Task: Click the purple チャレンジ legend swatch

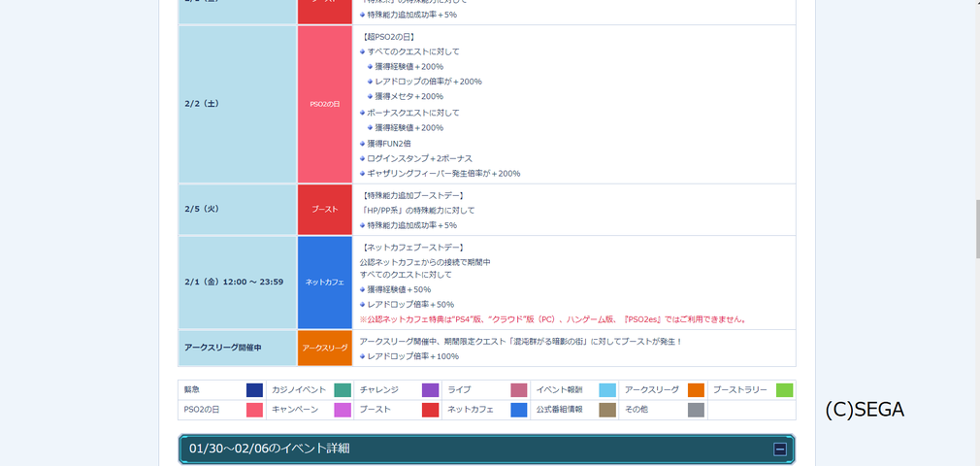Action: point(431,390)
